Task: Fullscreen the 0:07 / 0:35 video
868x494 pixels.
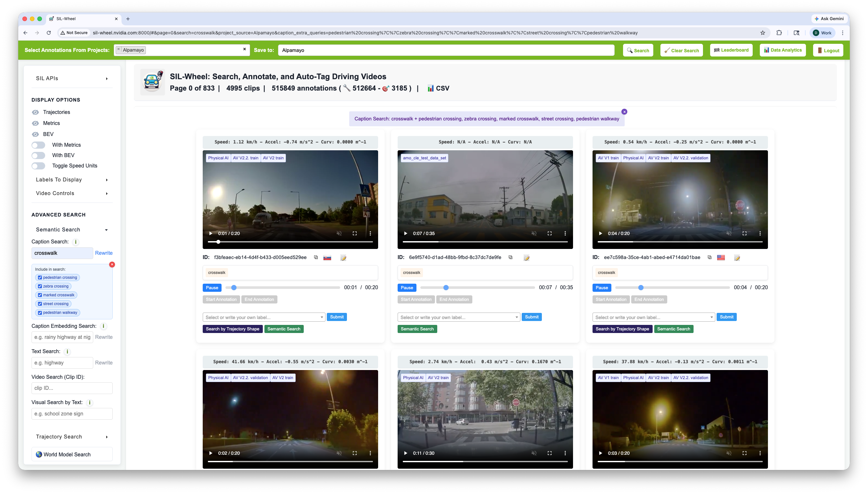Action: (550, 233)
